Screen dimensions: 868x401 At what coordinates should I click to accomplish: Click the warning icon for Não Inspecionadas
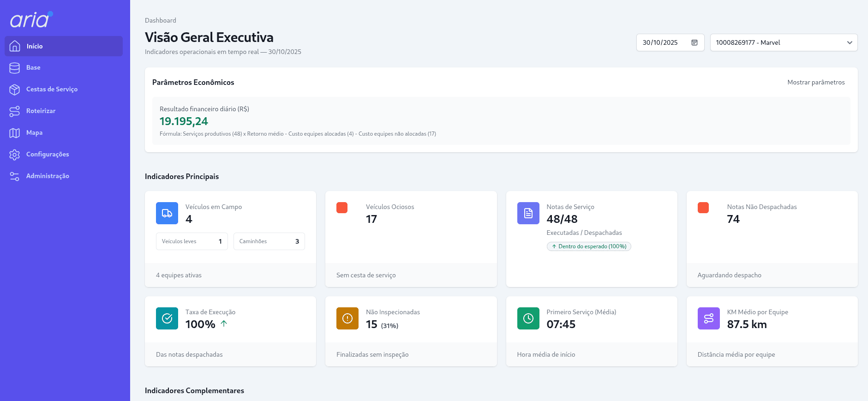pyautogui.click(x=347, y=318)
